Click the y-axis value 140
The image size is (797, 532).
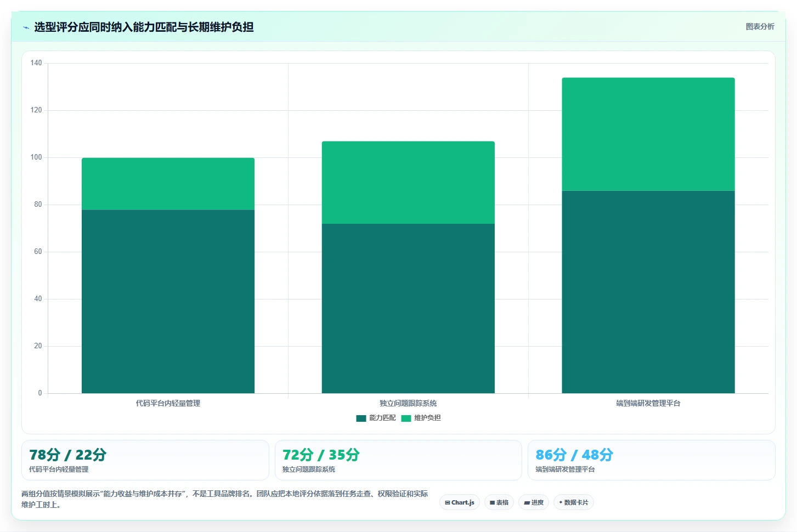point(36,63)
